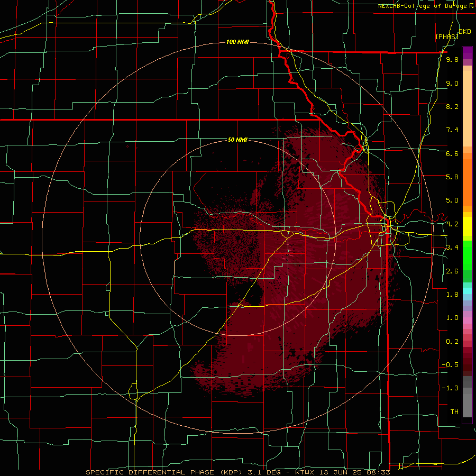This screenshot has height=476, width=476.
Task: Click the -1.3 scale value
Action: click(x=450, y=388)
